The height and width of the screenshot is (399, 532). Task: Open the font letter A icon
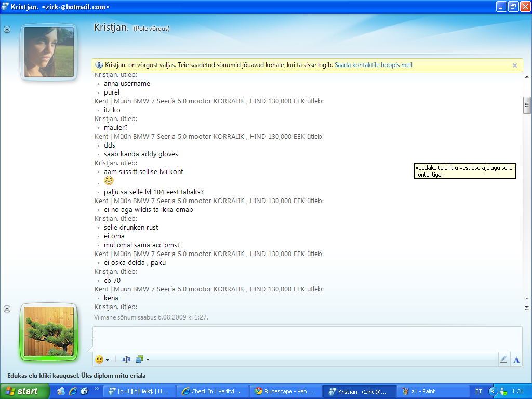tap(516, 360)
